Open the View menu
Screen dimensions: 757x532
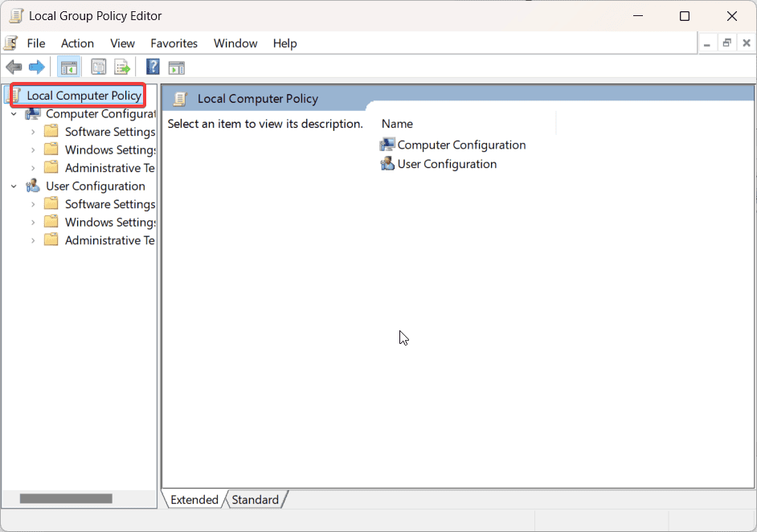click(122, 43)
